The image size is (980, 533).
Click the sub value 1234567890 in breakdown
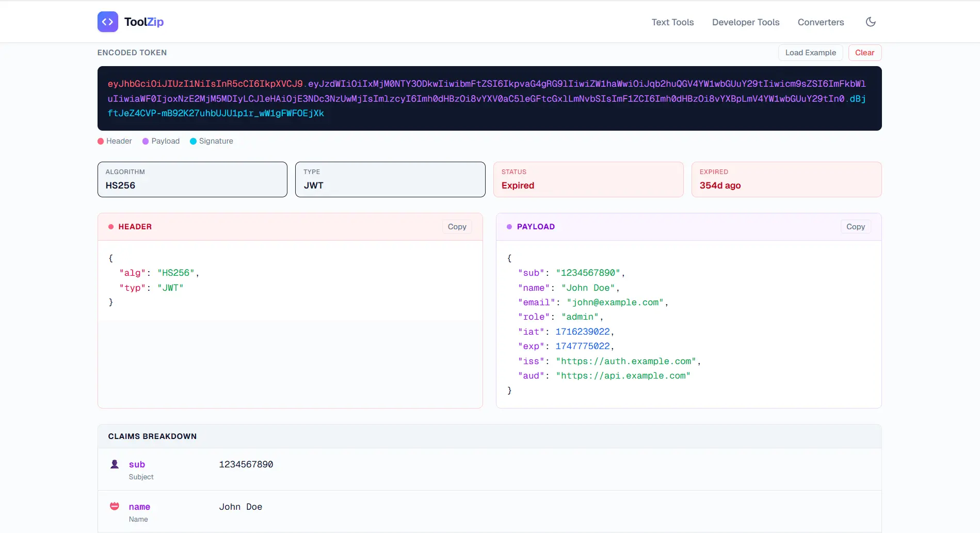[x=246, y=464]
